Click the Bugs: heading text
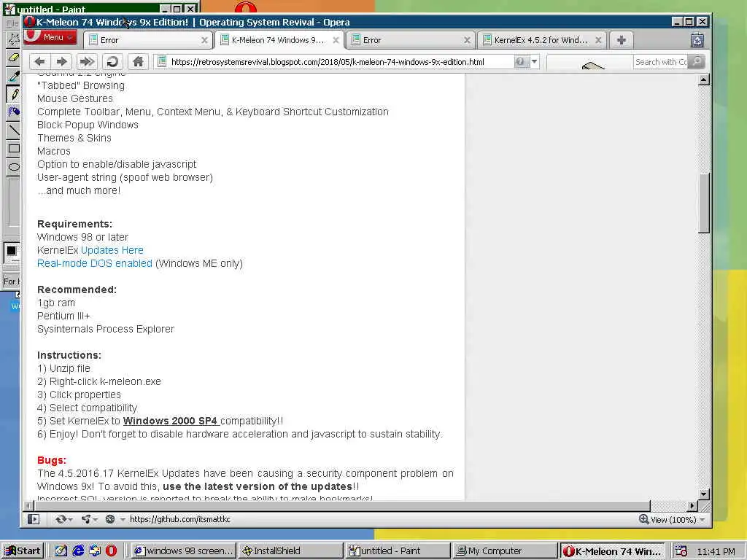 coord(52,460)
